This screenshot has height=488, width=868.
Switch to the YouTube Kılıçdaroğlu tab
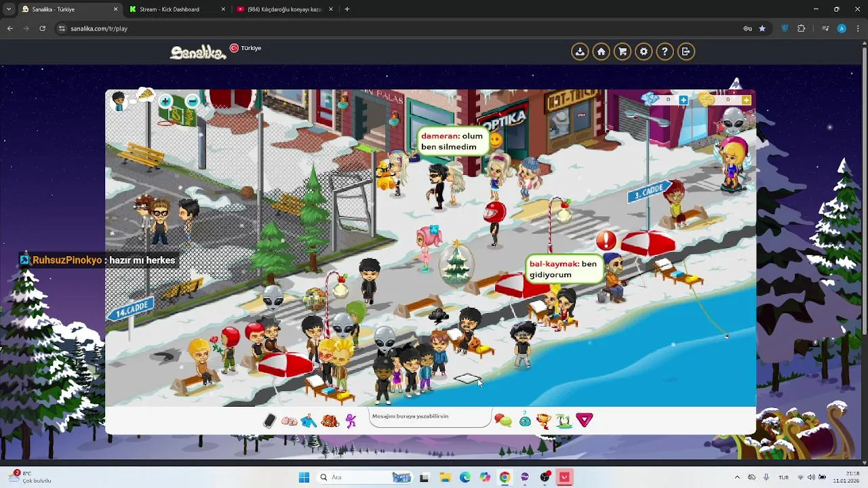[x=285, y=9]
